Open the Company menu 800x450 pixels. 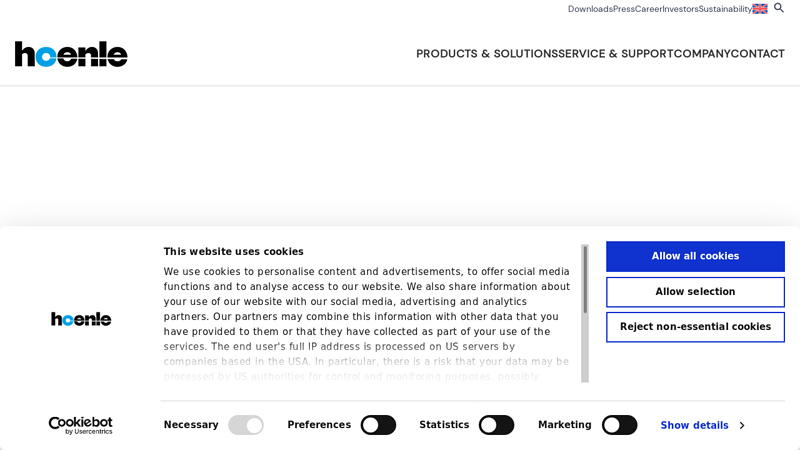701,54
